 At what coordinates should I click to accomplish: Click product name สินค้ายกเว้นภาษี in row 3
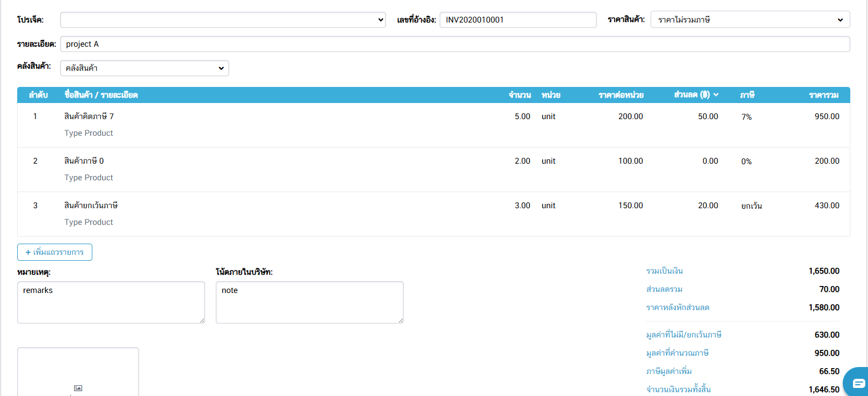pyautogui.click(x=91, y=206)
